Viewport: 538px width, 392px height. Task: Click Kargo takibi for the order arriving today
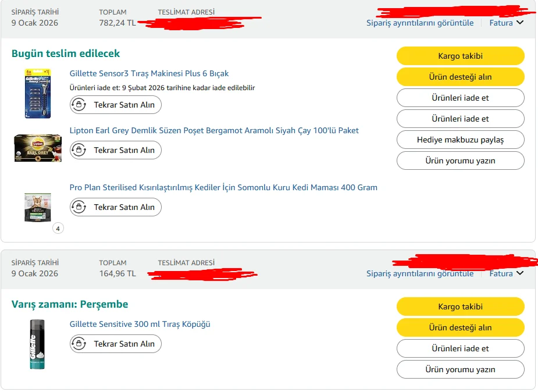point(460,56)
